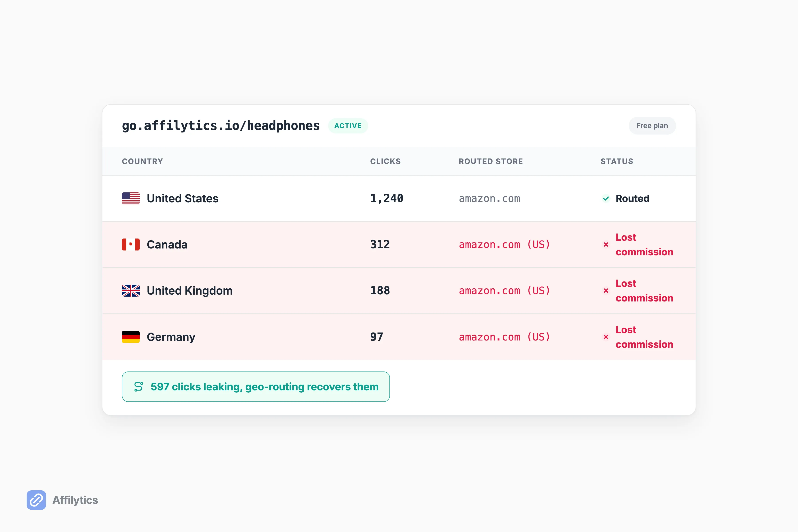Click the ACTIVE status badge
Screen dimensions: 798x532
348,126
